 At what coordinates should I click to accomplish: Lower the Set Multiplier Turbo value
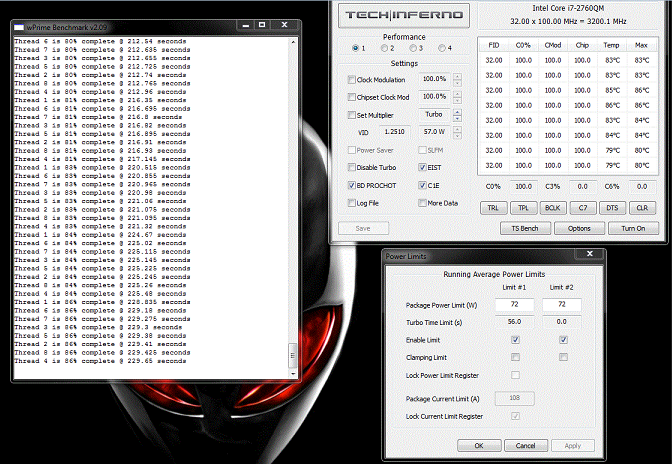(x=457, y=119)
